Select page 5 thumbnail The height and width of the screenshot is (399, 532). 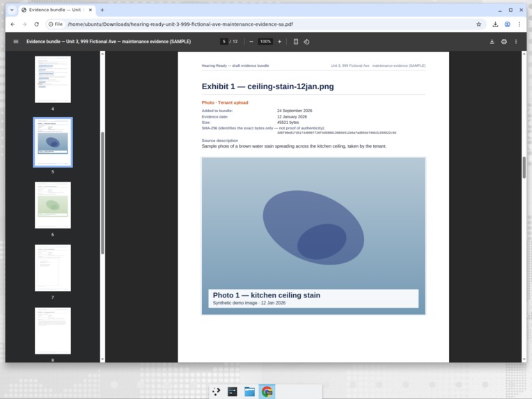(x=53, y=142)
